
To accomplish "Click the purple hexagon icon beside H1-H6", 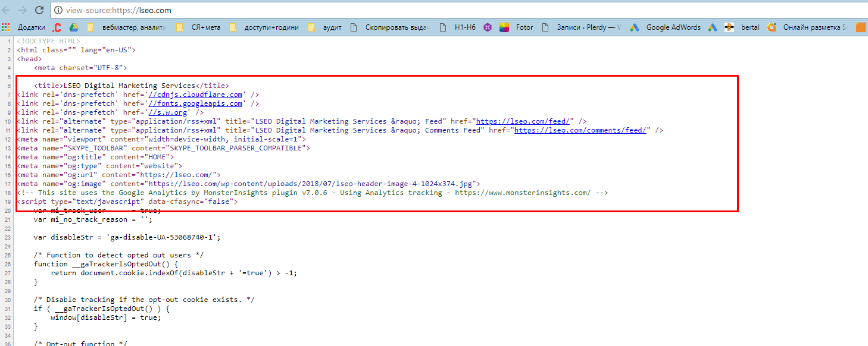I will pyautogui.click(x=487, y=27).
